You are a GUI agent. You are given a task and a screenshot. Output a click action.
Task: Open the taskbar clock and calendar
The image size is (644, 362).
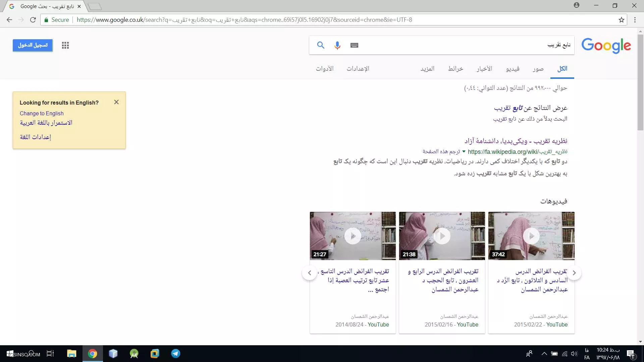(x=608, y=354)
